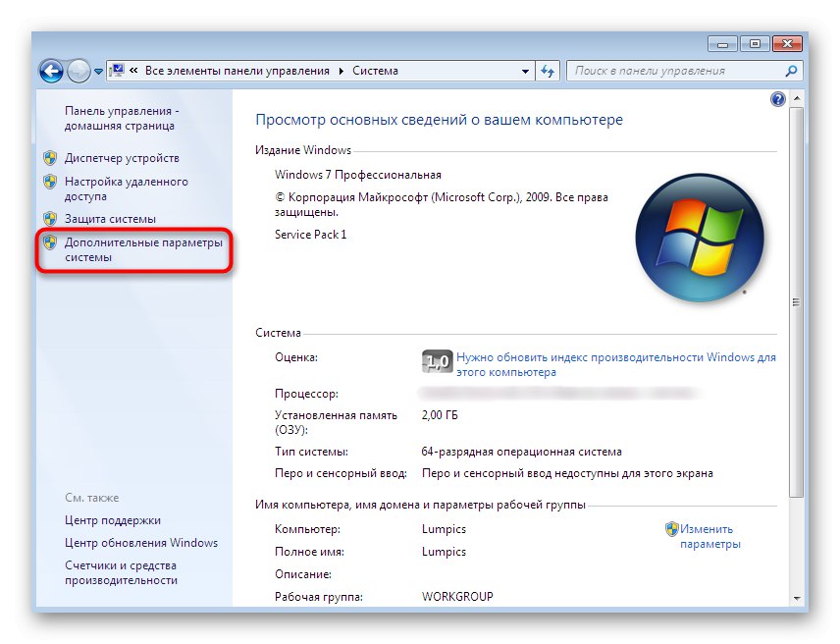
Task: Expand breadcrumb arrow before Система
Action: click(x=341, y=72)
